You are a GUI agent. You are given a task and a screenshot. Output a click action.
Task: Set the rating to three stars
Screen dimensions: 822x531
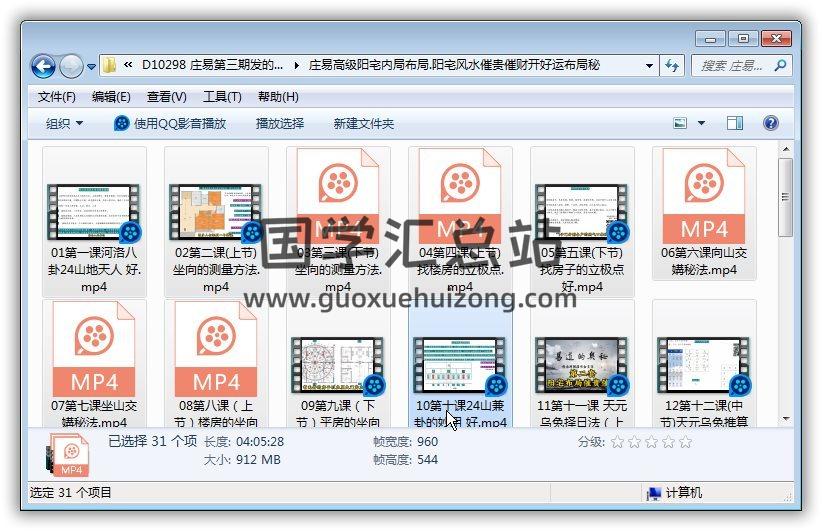pos(651,442)
